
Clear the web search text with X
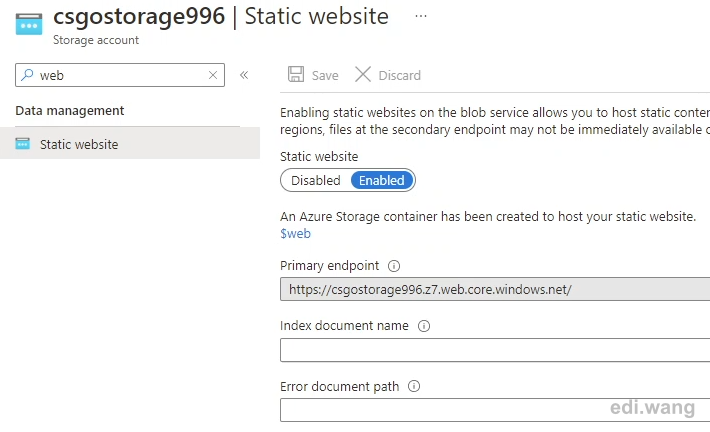click(x=213, y=75)
